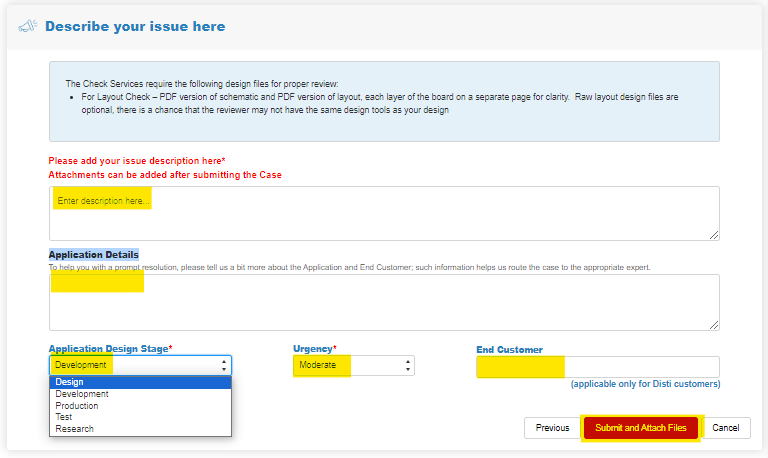Click the End Customer input field

598,367
